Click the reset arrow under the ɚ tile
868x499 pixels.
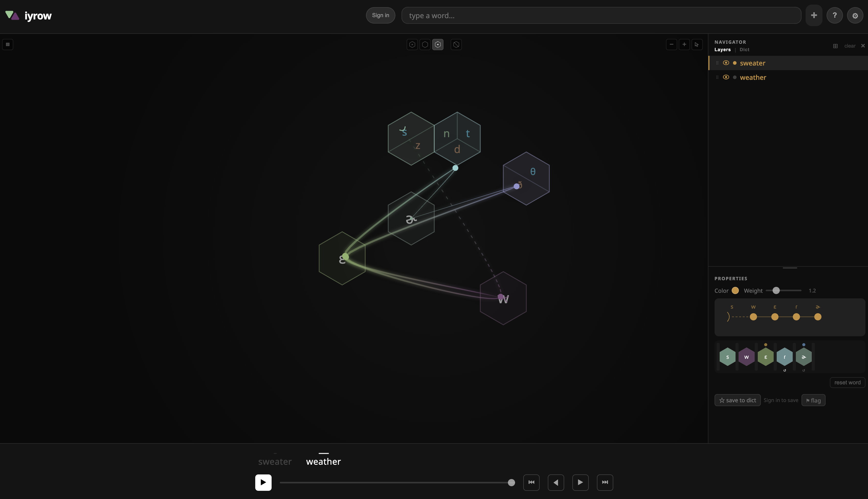pyautogui.click(x=804, y=371)
